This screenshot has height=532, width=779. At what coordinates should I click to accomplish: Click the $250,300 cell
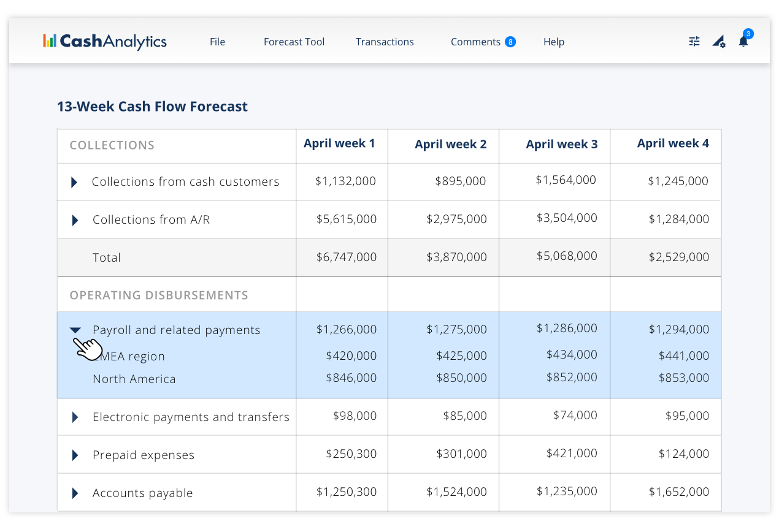351,454
